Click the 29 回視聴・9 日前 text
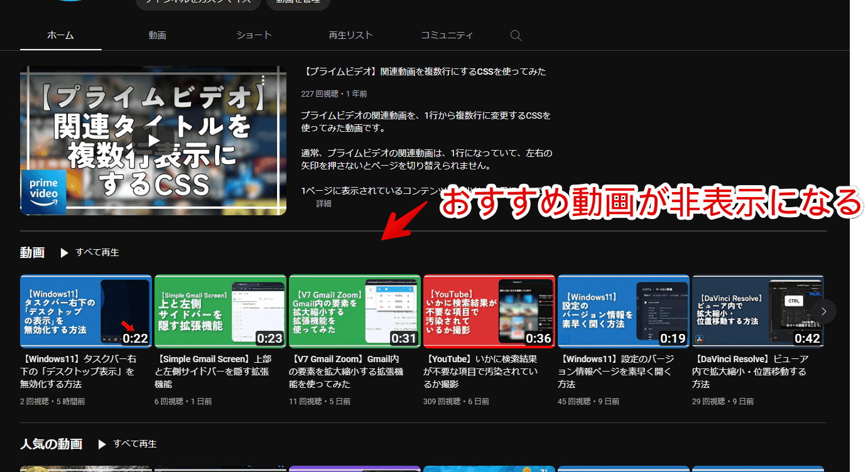Image resolution: width=868 pixels, height=472 pixels. click(x=723, y=402)
